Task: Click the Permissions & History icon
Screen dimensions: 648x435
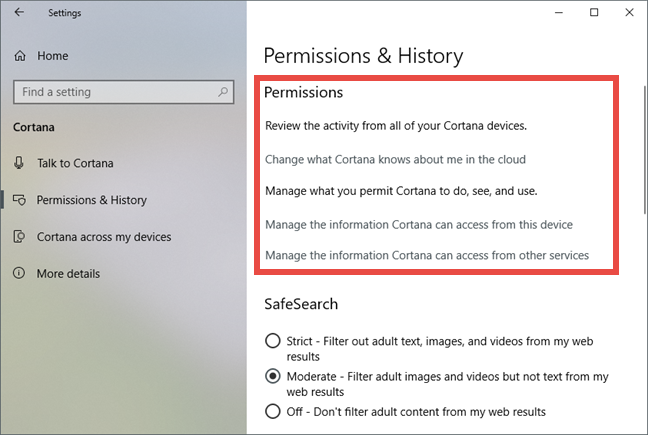Action: [19, 200]
